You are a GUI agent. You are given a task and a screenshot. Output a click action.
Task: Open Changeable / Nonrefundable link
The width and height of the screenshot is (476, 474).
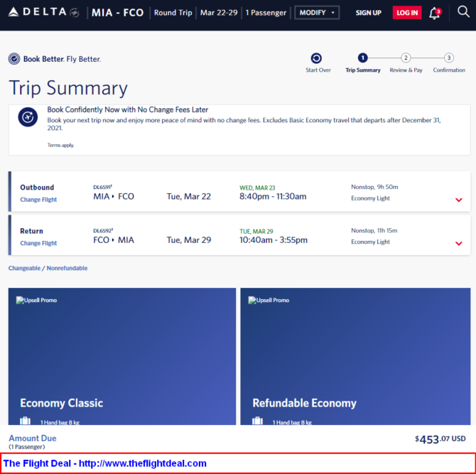coord(48,269)
